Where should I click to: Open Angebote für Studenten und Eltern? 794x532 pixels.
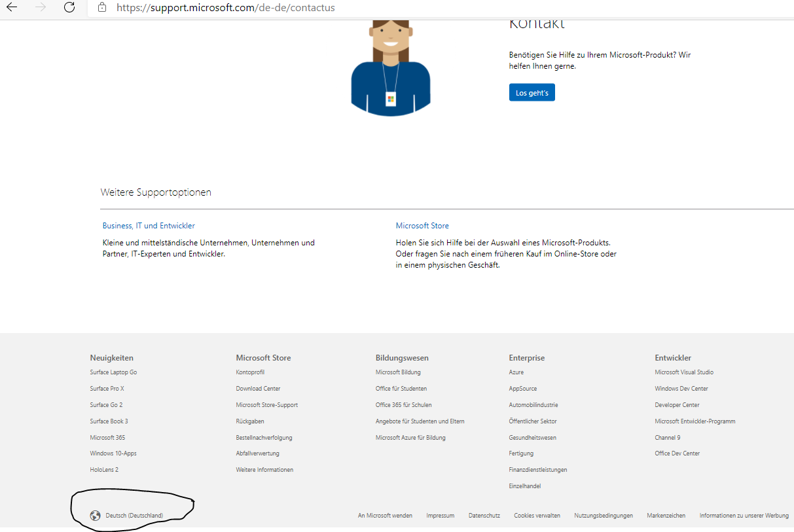pos(420,421)
